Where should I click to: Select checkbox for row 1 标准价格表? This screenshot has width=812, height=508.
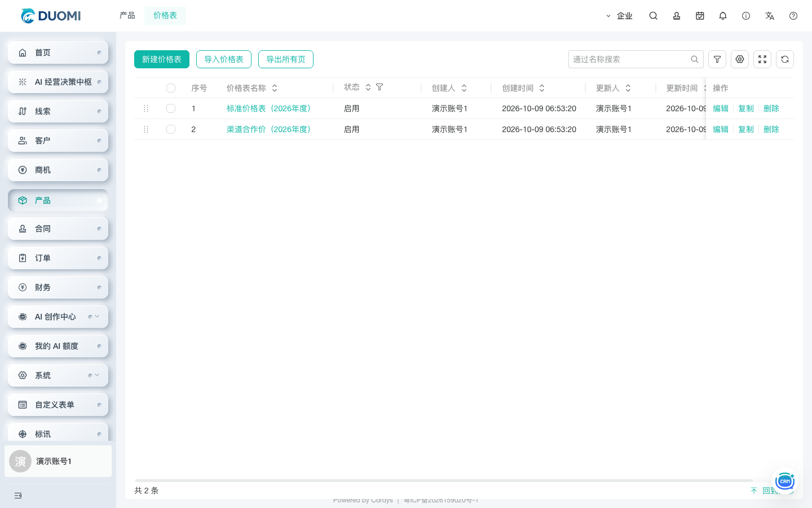click(171, 108)
